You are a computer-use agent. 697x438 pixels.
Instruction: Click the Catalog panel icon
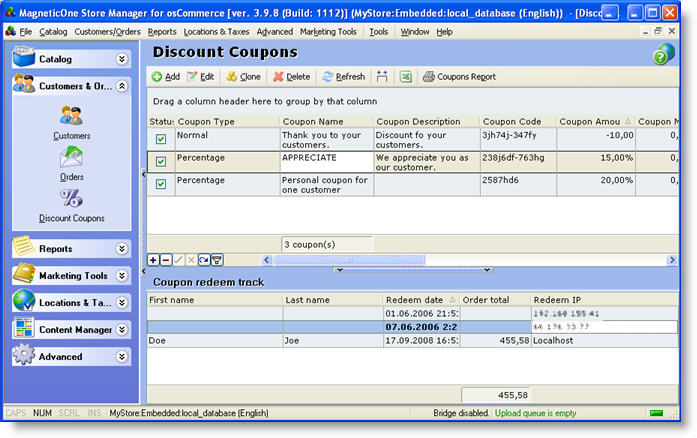point(24,57)
